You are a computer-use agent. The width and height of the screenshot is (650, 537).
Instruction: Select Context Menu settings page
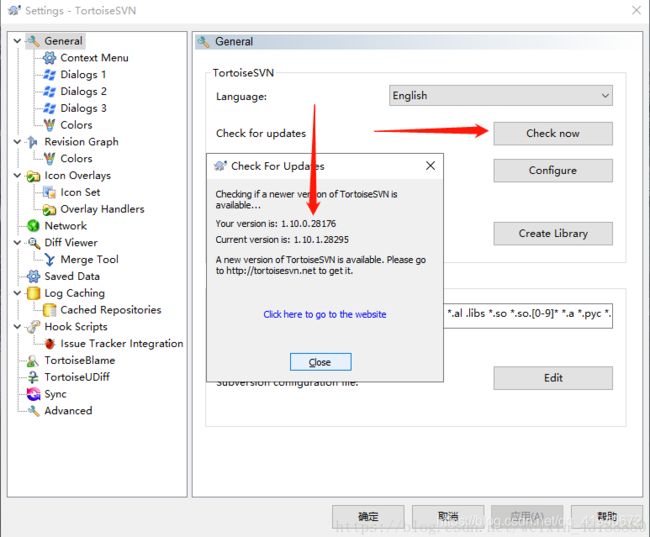94,58
